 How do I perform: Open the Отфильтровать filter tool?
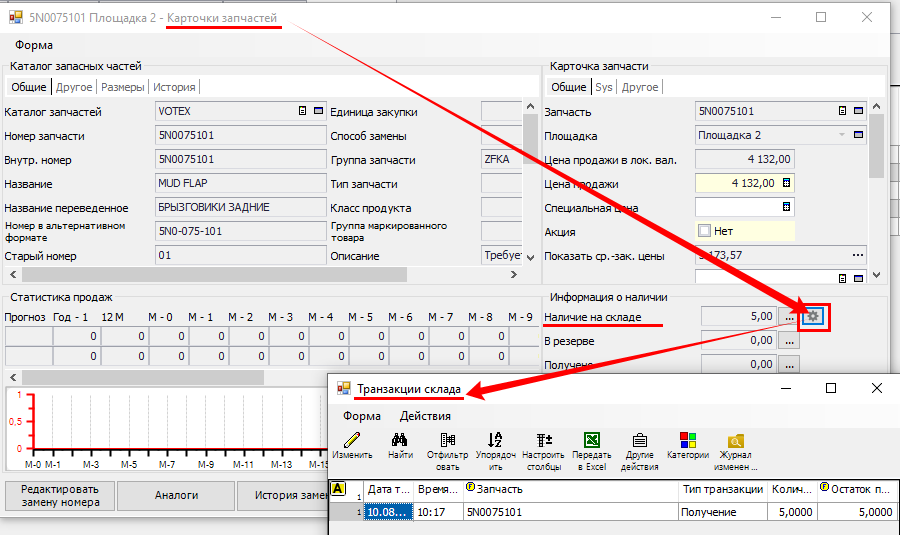click(x=447, y=440)
